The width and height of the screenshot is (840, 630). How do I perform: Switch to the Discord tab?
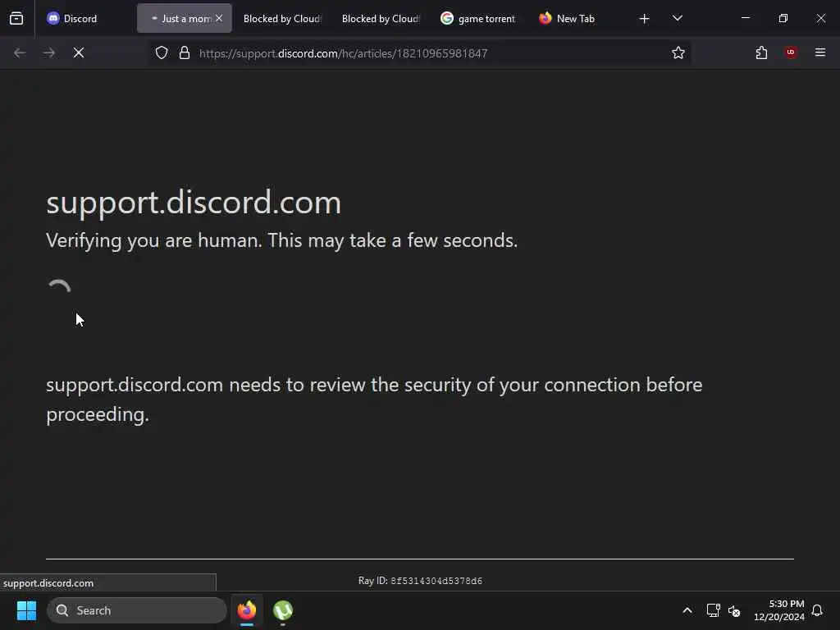click(x=85, y=19)
